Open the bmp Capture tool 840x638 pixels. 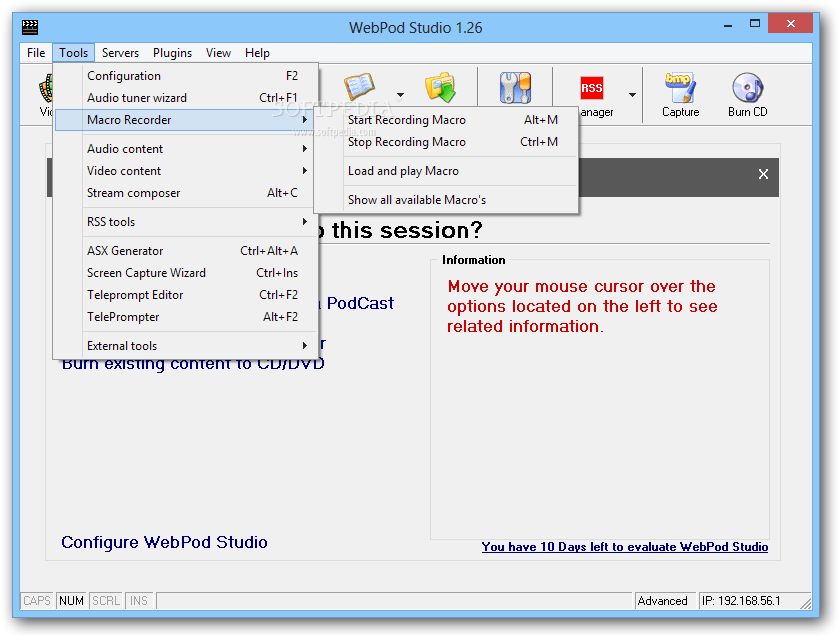(x=680, y=95)
